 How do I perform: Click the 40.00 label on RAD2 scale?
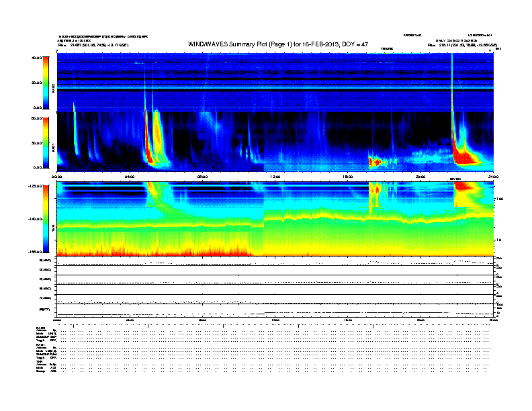36,58
